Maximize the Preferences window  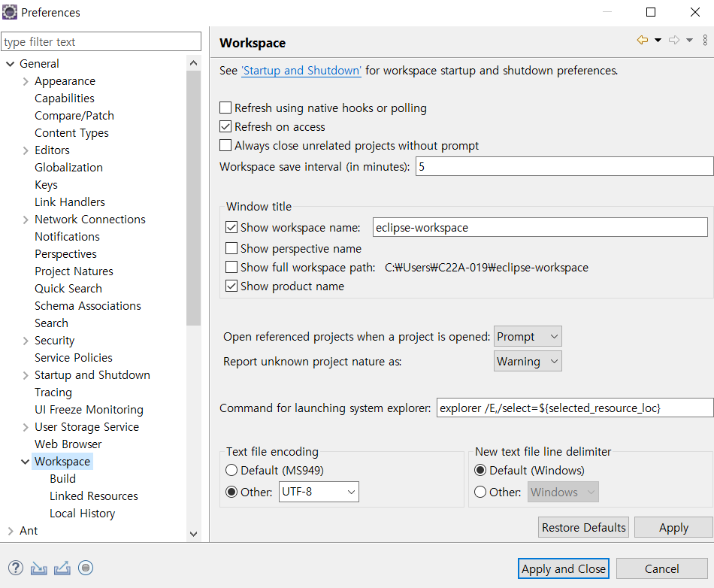pos(651,12)
